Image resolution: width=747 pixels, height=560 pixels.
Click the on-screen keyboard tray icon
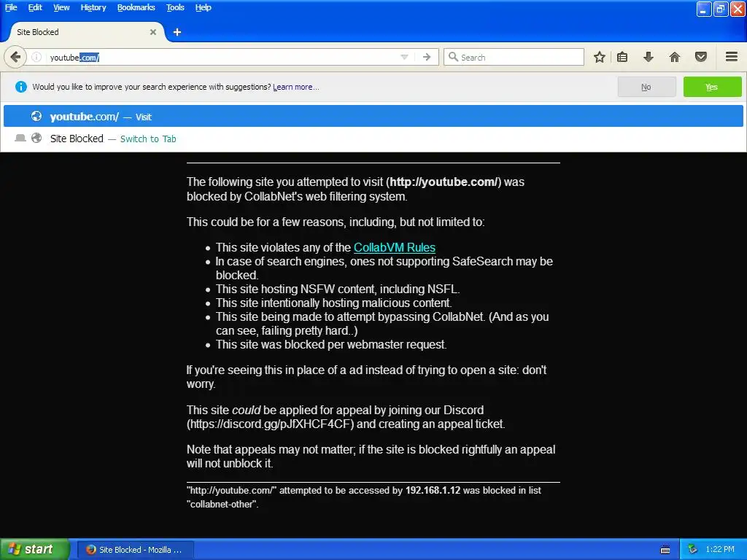click(665, 550)
